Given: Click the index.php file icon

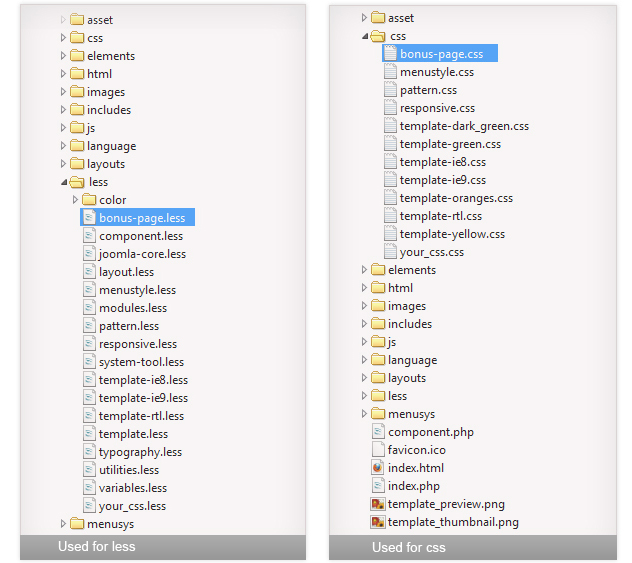Looking at the screenshot, I should click(x=378, y=486).
